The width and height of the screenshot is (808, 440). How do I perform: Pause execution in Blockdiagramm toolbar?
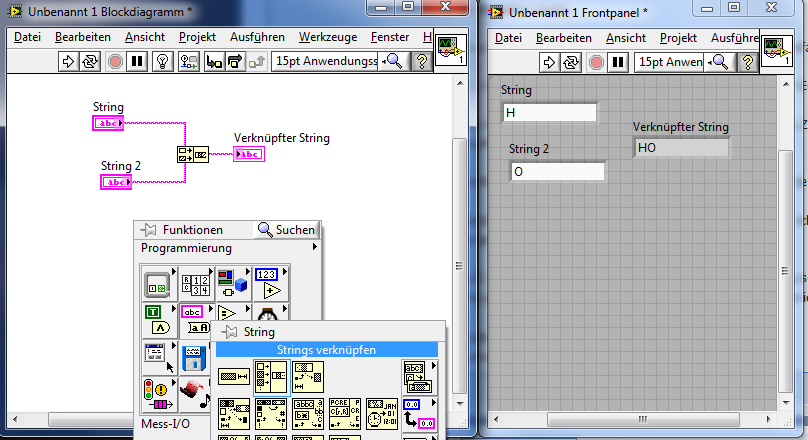click(x=137, y=62)
